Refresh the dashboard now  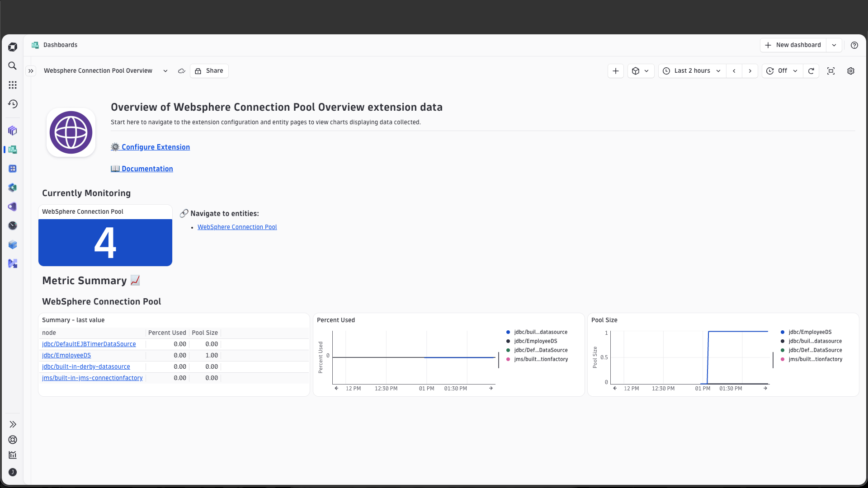pyautogui.click(x=811, y=71)
